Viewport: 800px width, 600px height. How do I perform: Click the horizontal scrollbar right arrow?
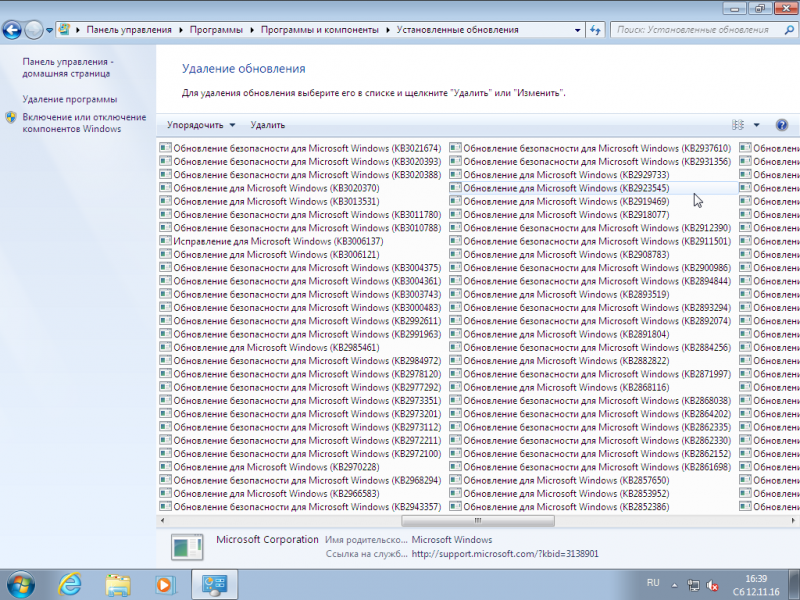(x=793, y=520)
